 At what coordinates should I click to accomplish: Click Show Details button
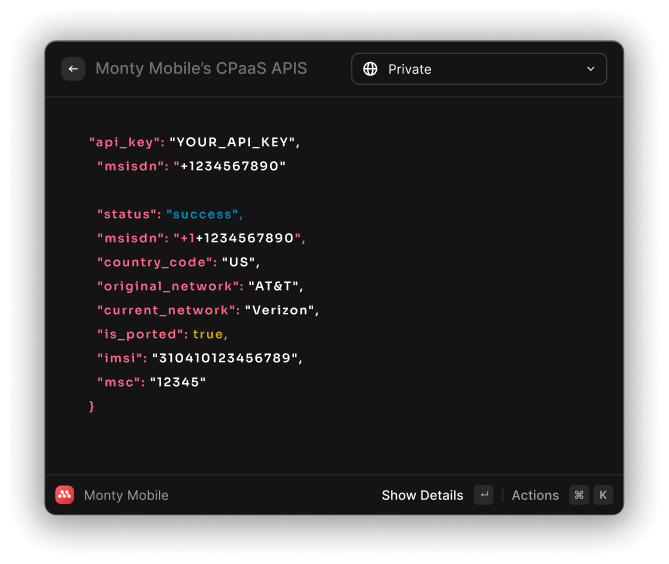click(422, 495)
